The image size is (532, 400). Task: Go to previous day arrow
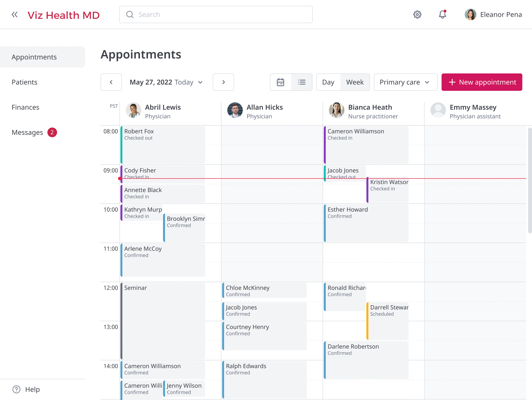pos(111,82)
